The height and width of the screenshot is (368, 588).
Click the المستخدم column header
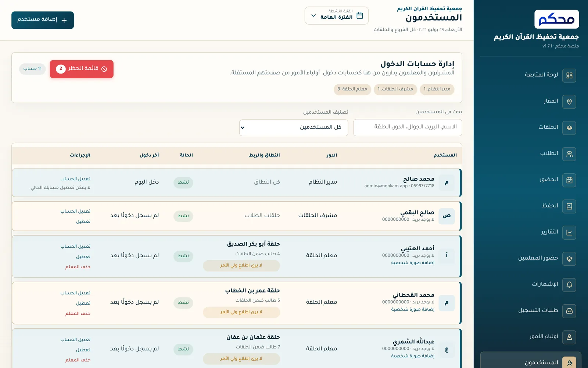point(445,155)
